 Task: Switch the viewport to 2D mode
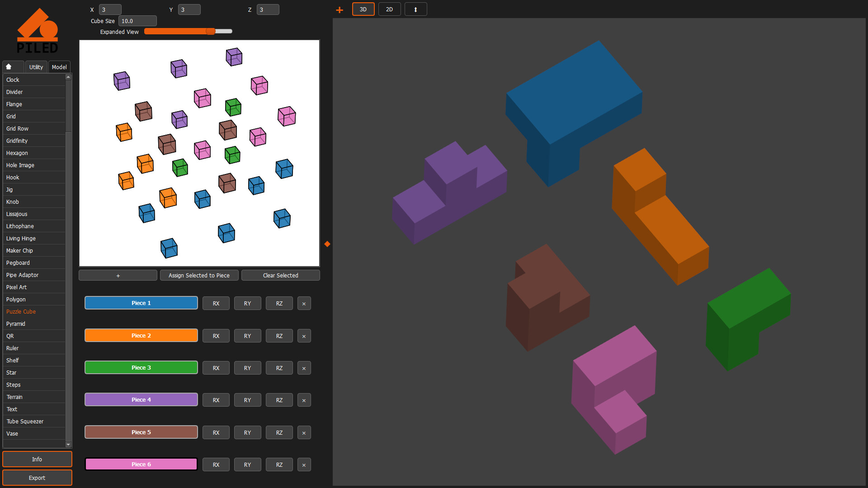tap(389, 9)
